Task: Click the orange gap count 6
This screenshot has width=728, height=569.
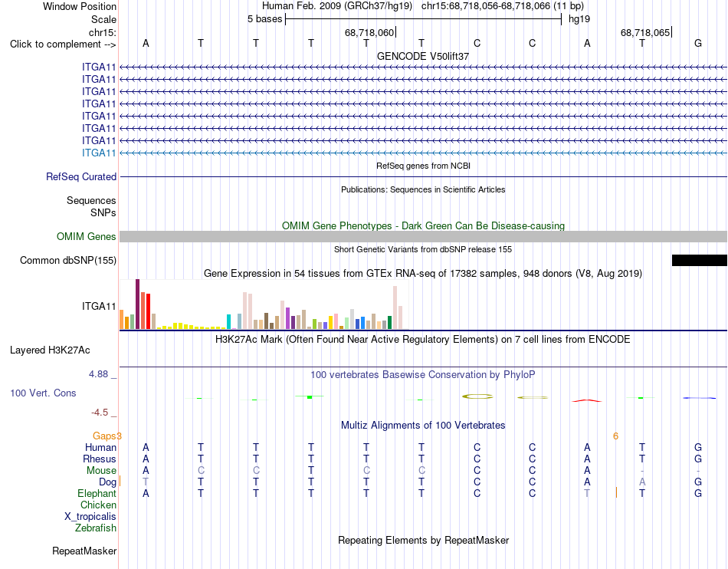Action: click(x=615, y=436)
